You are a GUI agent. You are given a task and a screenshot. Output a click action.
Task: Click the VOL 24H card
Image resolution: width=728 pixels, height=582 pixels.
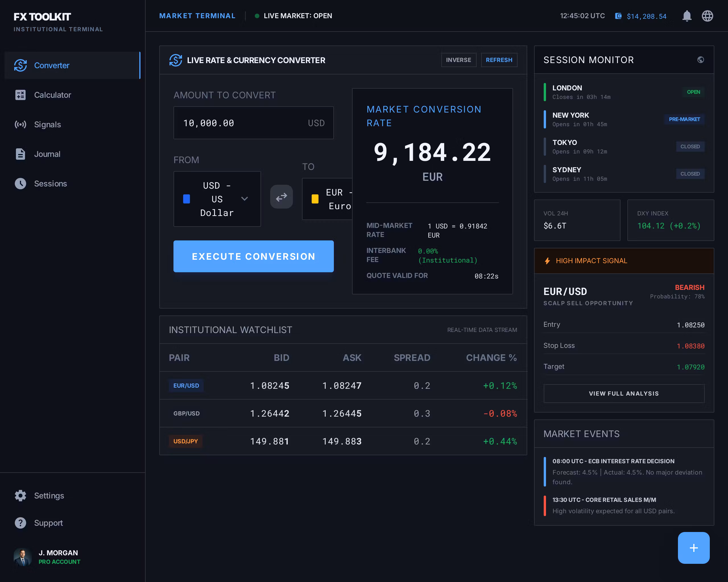pyautogui.click(x=577, y=220)
